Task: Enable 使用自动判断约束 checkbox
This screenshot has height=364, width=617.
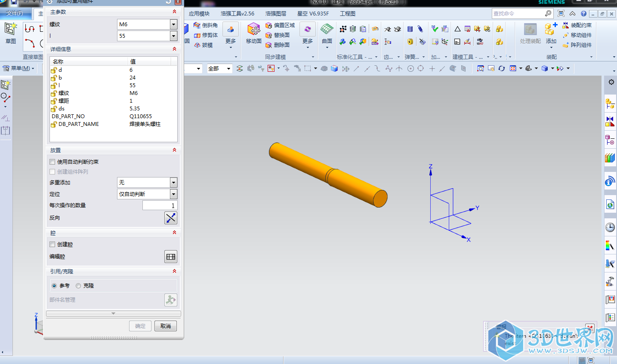Action: [x=52, y=162]
